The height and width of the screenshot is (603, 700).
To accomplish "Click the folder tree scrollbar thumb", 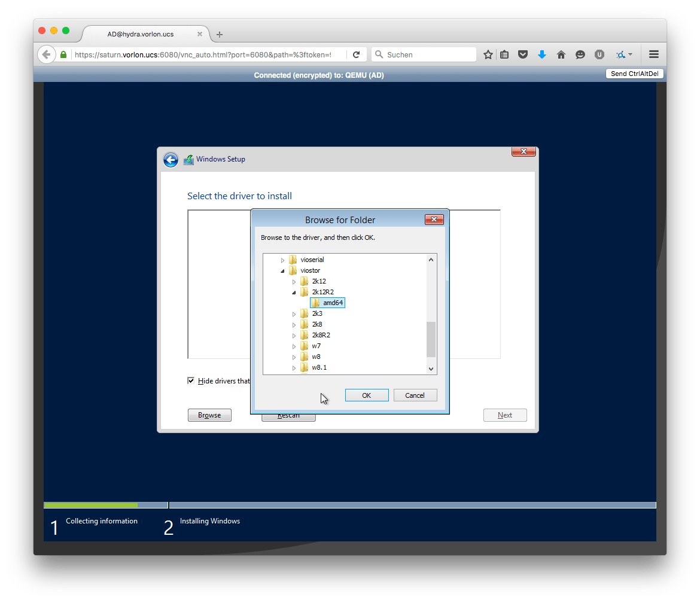I will pyautogui.click(x=431, y=339).
